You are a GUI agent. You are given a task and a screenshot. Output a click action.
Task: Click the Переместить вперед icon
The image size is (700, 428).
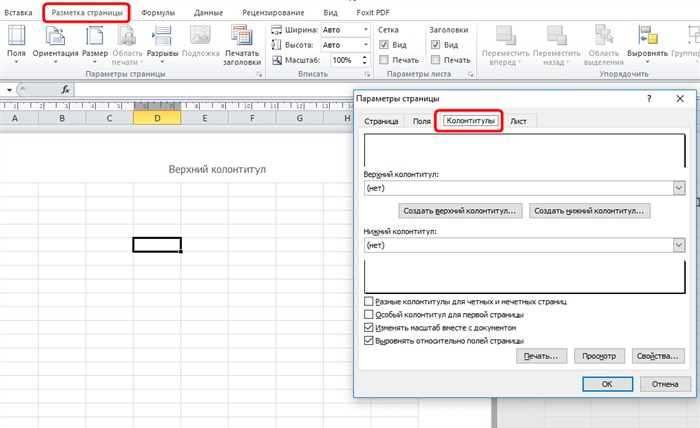pyautogui.click(x=505, y=36)
